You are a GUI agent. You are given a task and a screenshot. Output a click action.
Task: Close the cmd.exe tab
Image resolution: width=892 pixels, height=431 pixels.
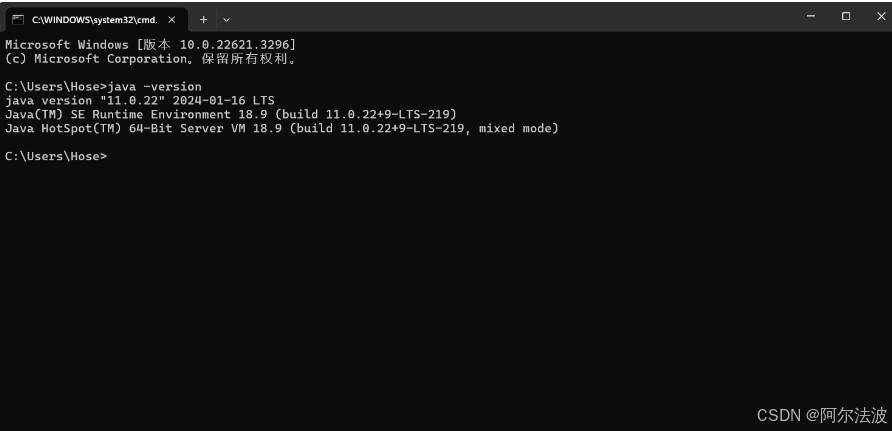(172, 19)
